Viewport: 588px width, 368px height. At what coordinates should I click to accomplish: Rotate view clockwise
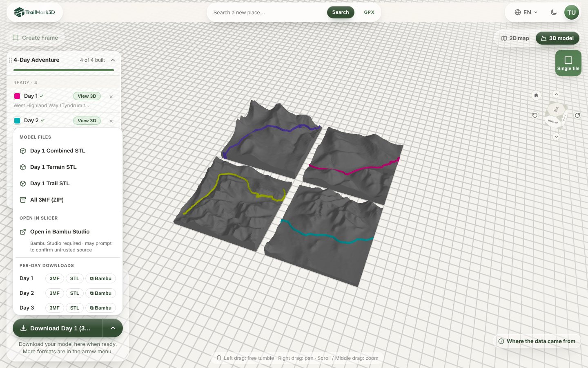(x=577, y=115)
